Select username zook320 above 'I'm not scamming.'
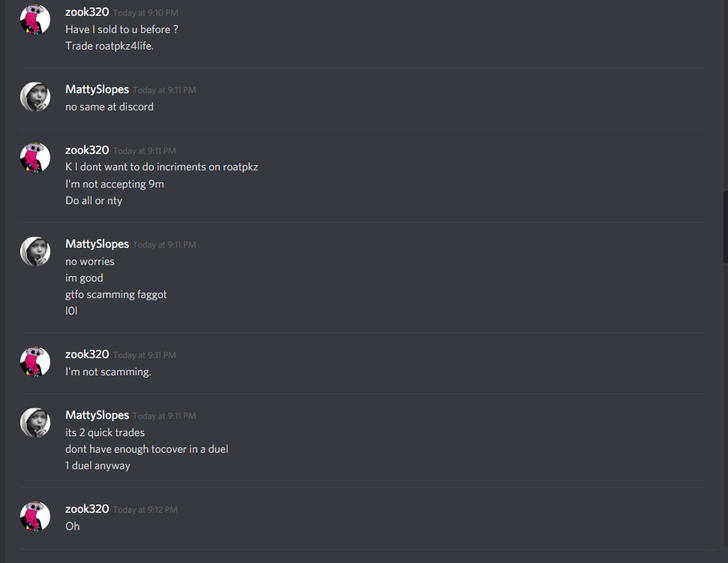The width and height of the screenshot is (728, 563). pyautogui.click(x=87, y=354)
